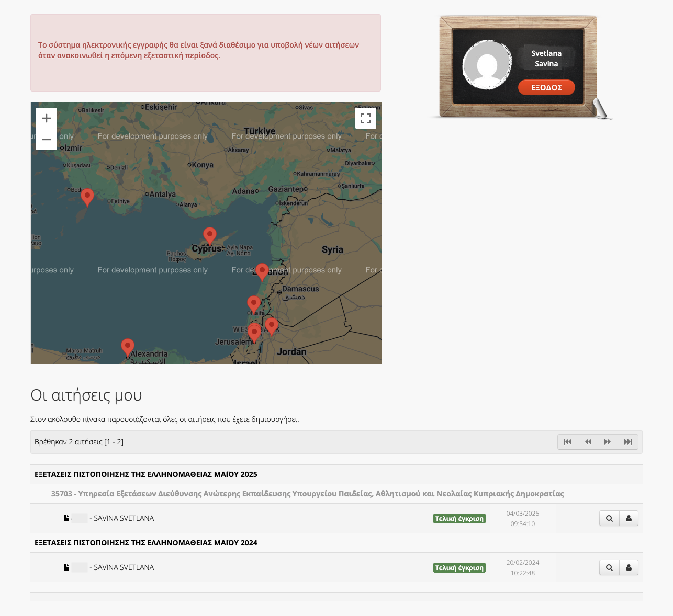
Task: Click the Jordan label on the map
Action: [x=291, y=352]
